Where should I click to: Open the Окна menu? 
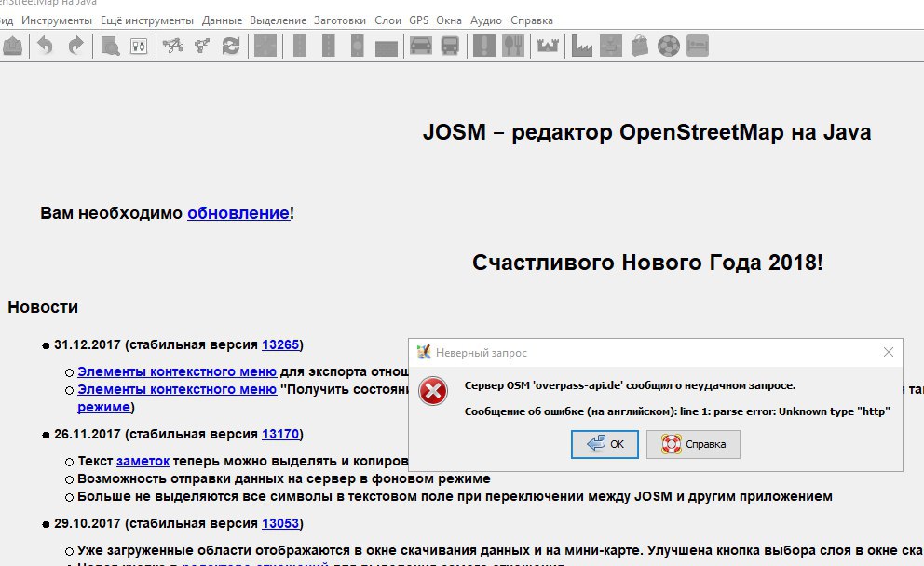448,20
